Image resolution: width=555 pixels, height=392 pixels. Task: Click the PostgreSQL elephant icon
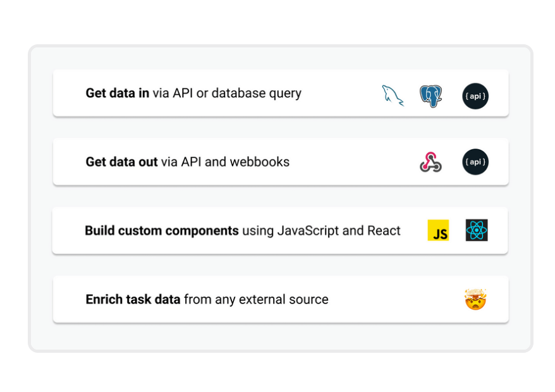(x=430, y=96)
